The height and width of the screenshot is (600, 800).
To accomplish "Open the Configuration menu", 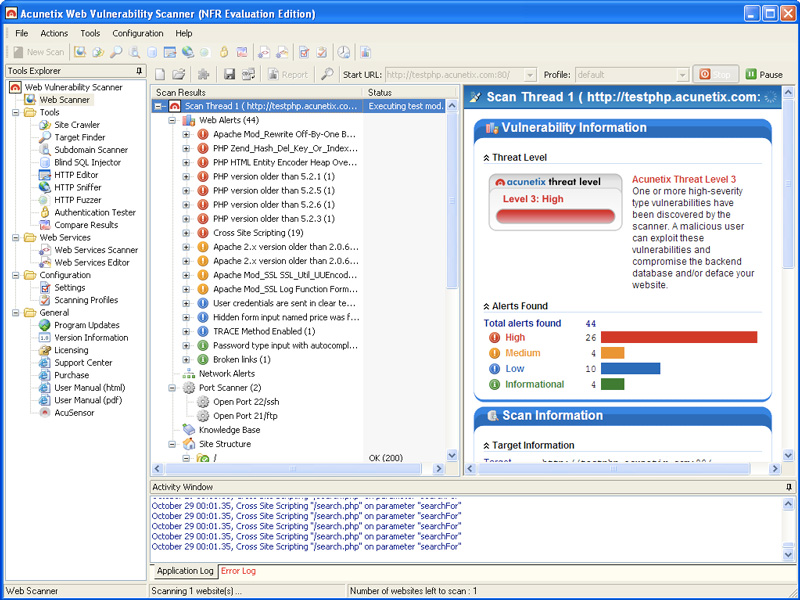I will (138, 33).
